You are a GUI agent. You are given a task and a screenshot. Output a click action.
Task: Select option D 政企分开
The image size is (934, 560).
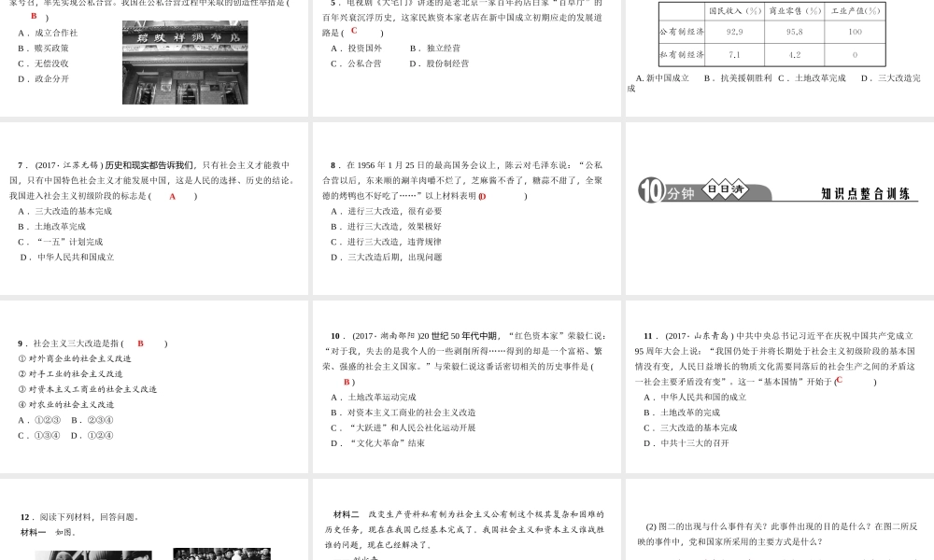pos(43,78)
